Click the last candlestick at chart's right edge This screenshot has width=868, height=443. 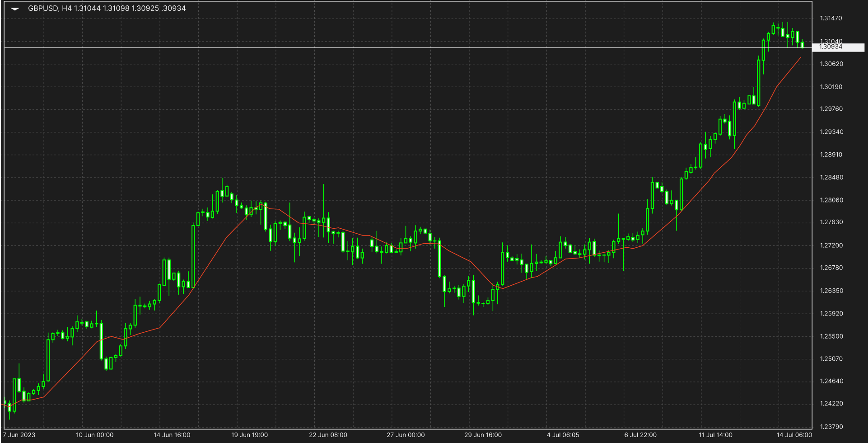[x=803, y=44]
